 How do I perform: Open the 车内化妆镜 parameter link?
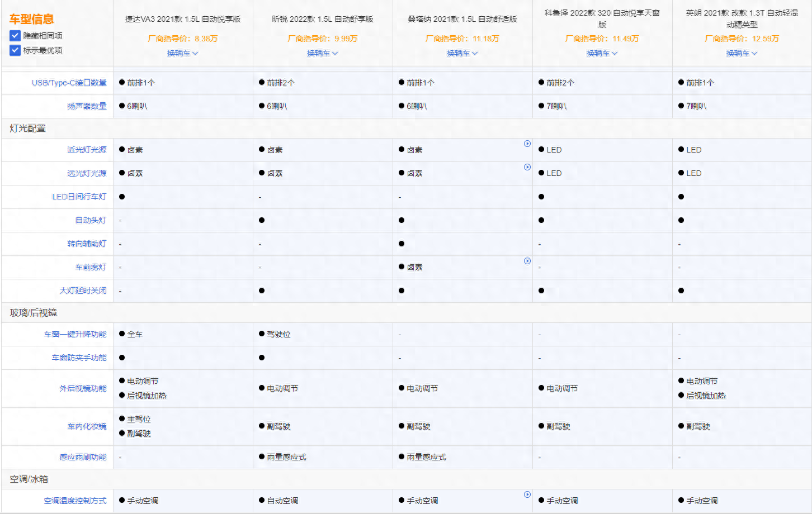click(87, 426)
